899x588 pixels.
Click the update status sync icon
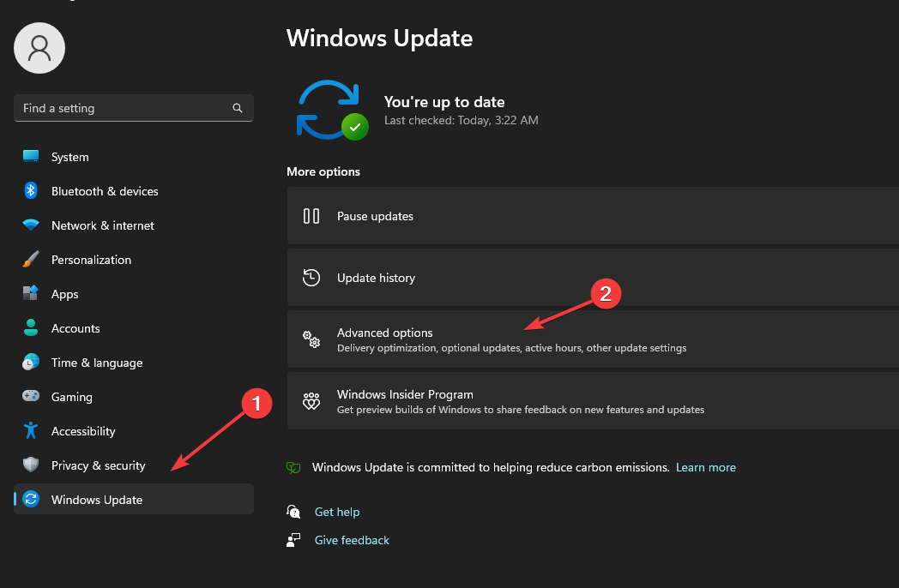332,110
